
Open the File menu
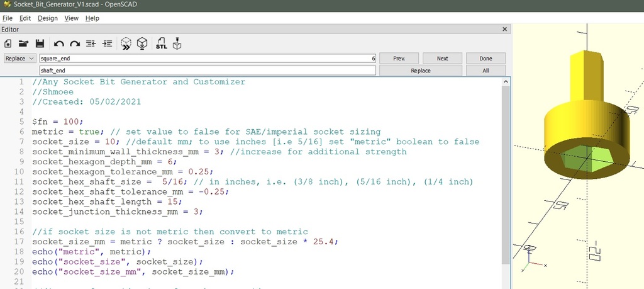[x=8, y=18]
